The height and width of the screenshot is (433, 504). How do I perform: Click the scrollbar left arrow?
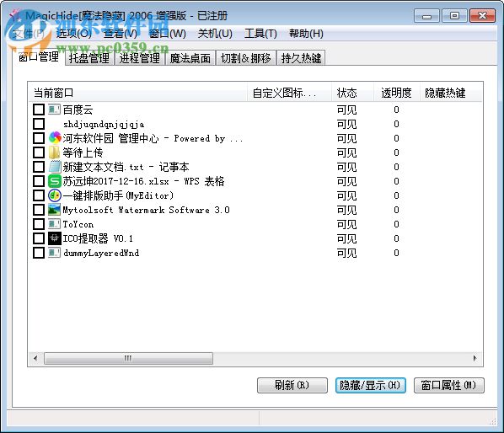pos(35,358)
